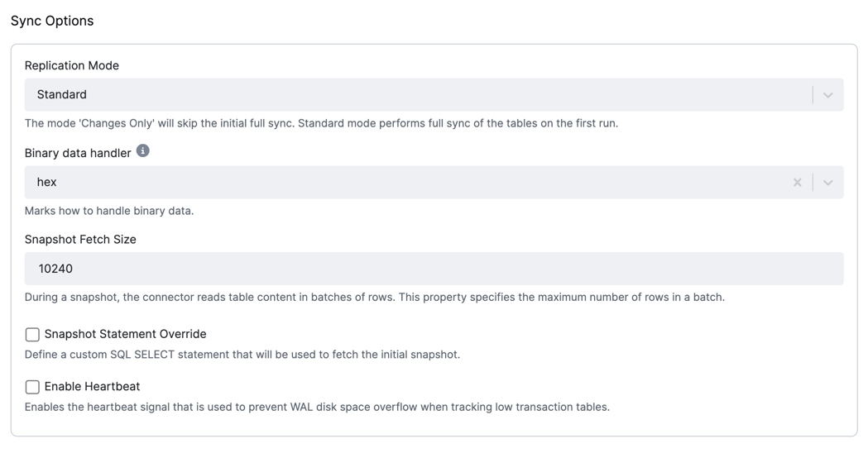
Task: Tick the Enable Heartbeat checkbox
Action: coord(32,387)
